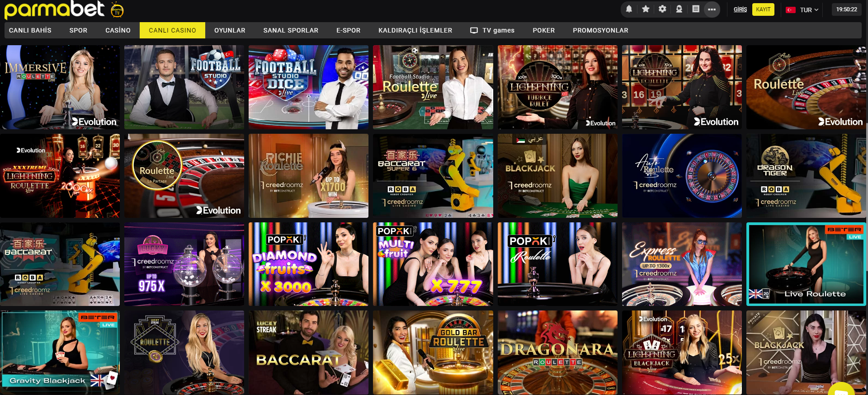Open Football Studio Roulette game

[433, 87]
